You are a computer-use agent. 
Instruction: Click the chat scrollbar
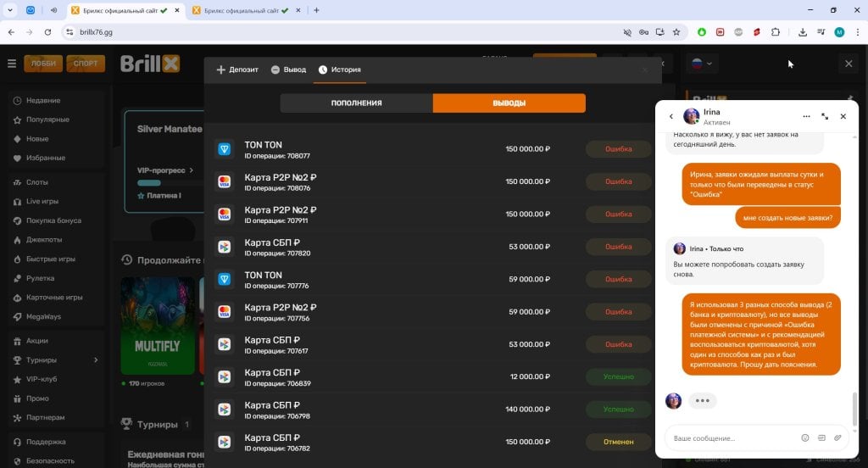click(854, 409)
